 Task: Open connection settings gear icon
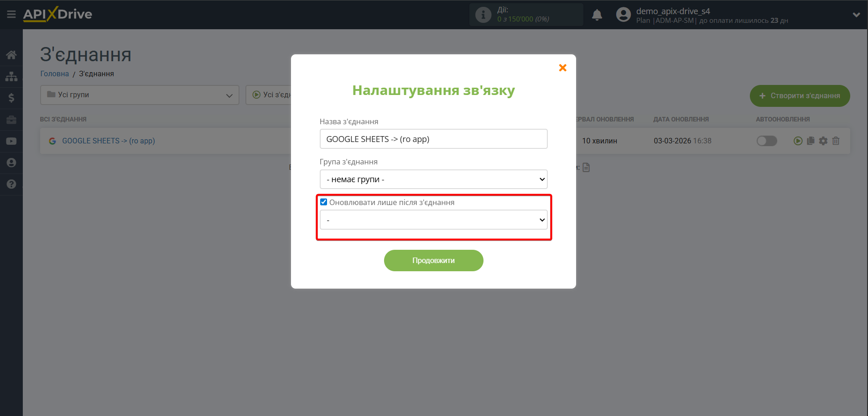pos(823,141)
